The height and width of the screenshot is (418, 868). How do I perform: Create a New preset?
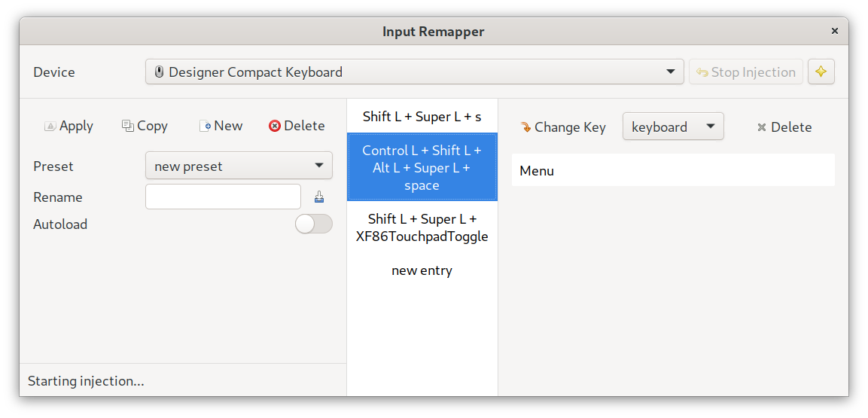(221, 127)
